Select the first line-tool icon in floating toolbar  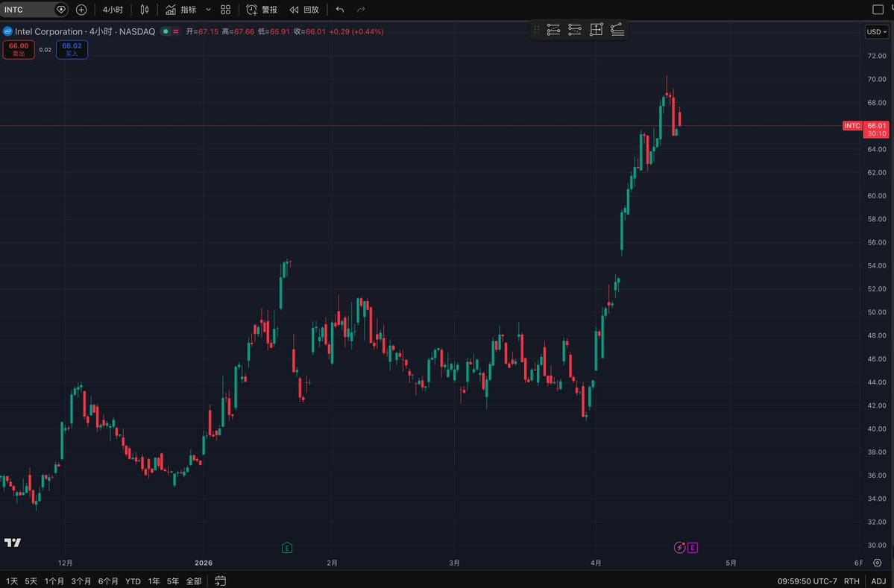(x=553, y=30)
